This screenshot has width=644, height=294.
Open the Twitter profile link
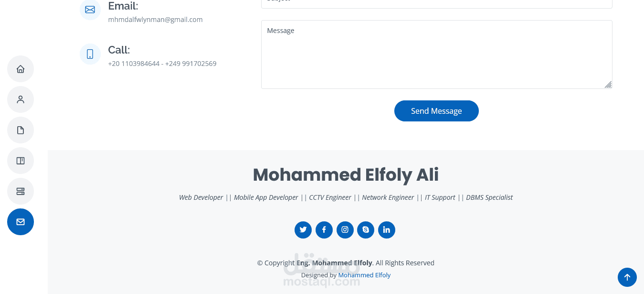(303, 229)
